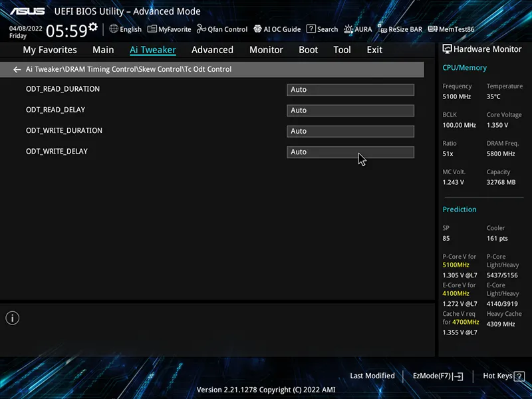Open the AURA lighting icon
The width and height of the screenshot is (532, 399).
pos(348,29)
